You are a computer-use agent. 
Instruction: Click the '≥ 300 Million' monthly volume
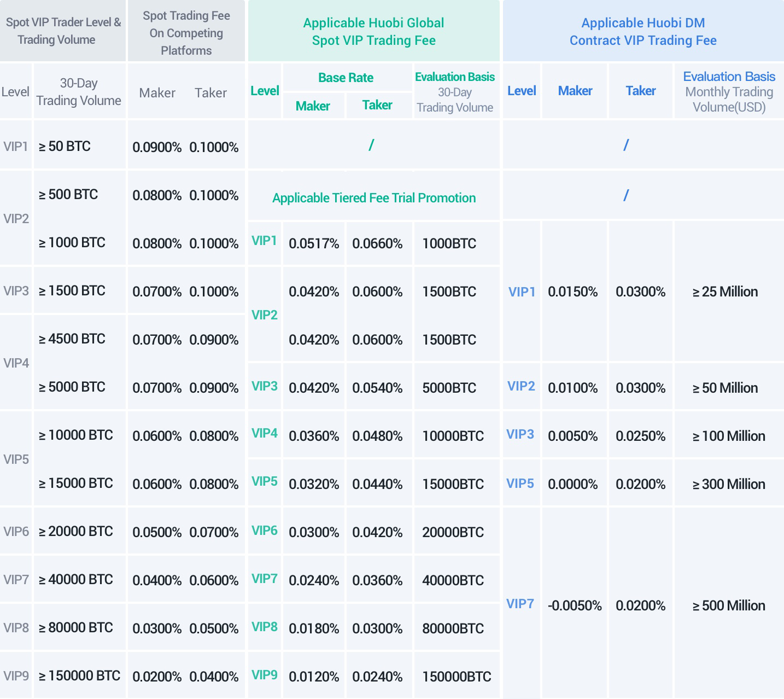[x=729, y=484]
